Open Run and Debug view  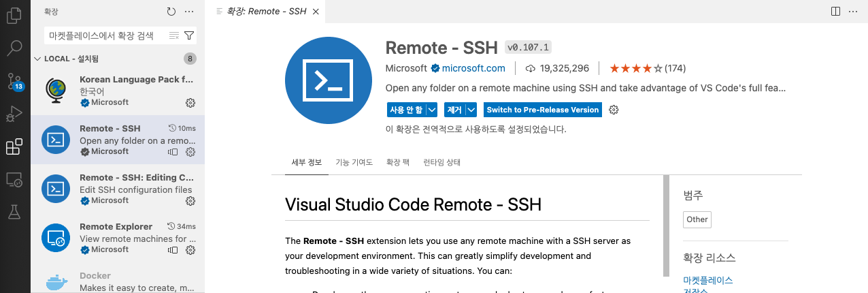pos(15,114)
